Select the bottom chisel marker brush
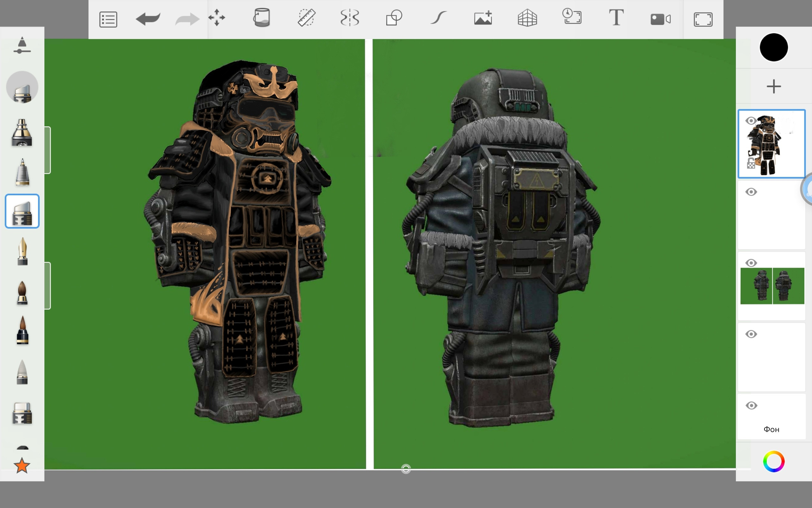 [22, 413]
